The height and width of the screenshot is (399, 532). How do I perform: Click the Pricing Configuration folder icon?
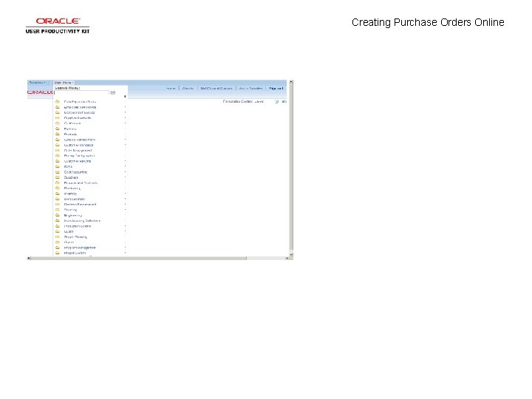pyautogui.click(x=58, y=156)
